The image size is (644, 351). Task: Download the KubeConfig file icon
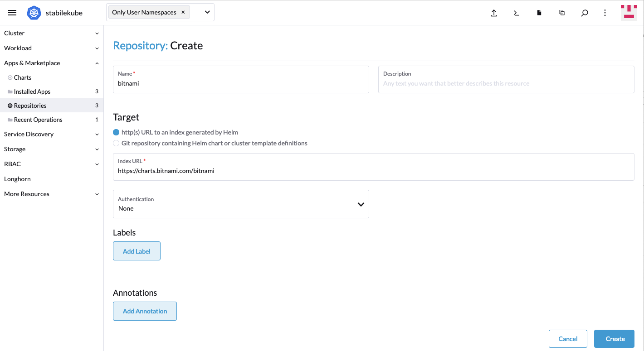(x=539, y=13)
